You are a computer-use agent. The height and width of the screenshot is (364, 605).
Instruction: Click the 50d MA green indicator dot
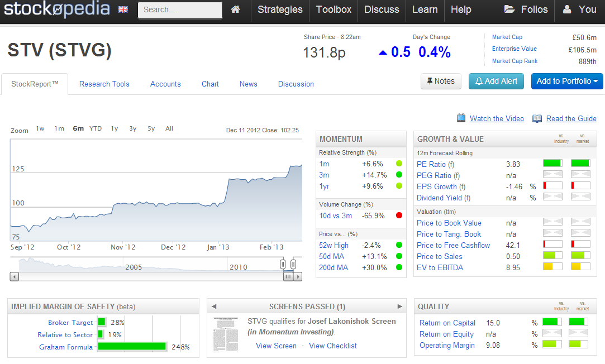point(399,256)
